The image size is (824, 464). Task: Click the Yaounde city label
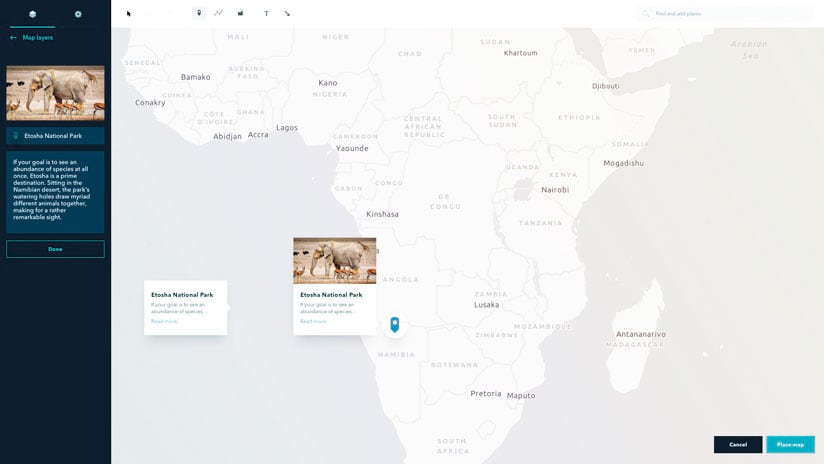click(x=352, y=149)
